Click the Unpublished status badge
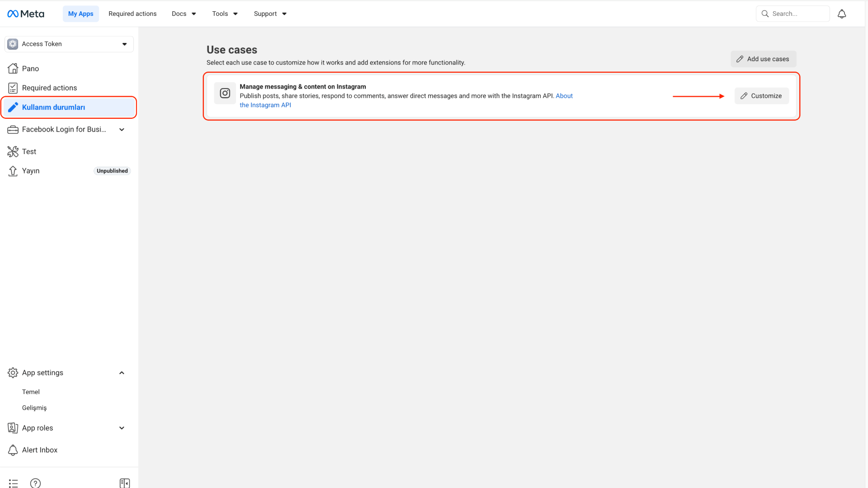The image size is (868, 488). pyautogui.click(x=112, y=171)
